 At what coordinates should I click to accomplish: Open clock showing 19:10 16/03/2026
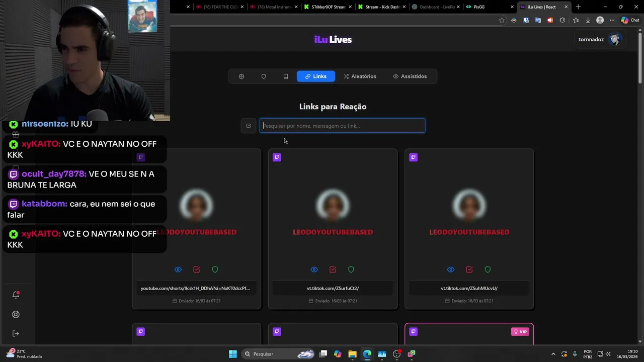[x=628, y=354]
